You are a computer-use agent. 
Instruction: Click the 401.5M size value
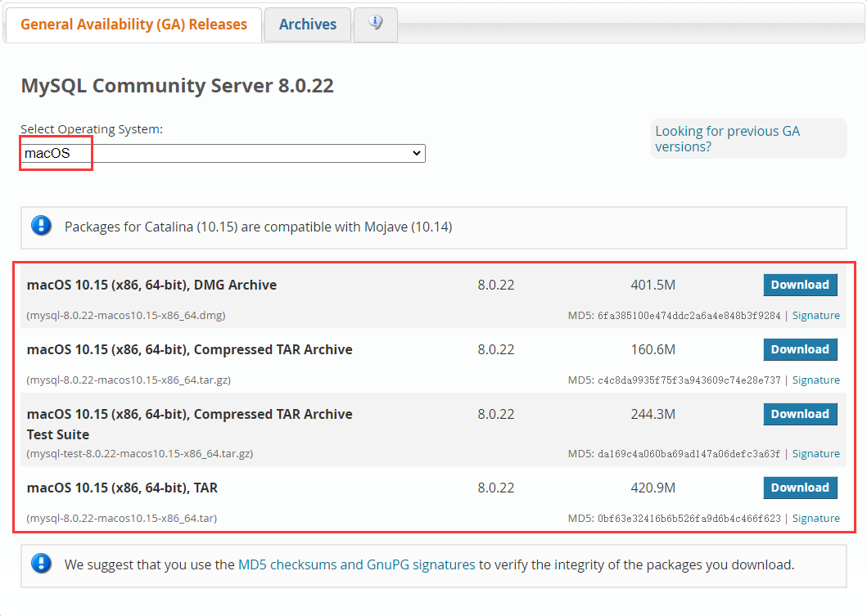tap(653, 285)
